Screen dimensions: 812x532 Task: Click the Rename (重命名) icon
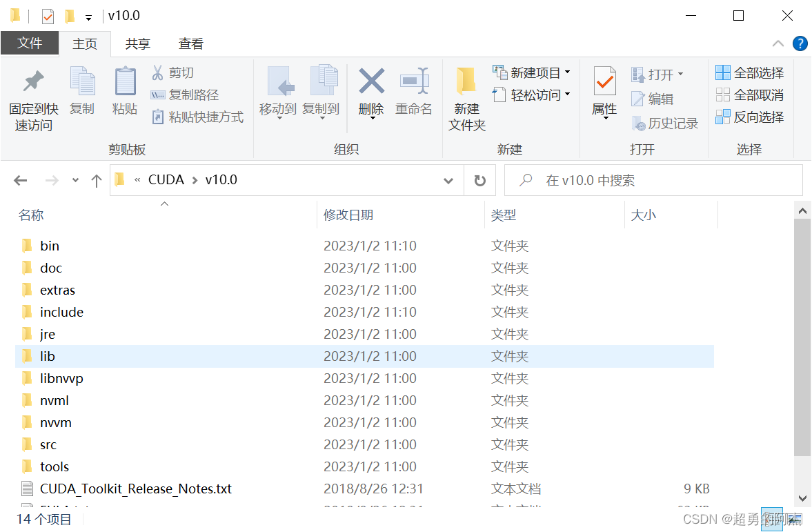415,81
